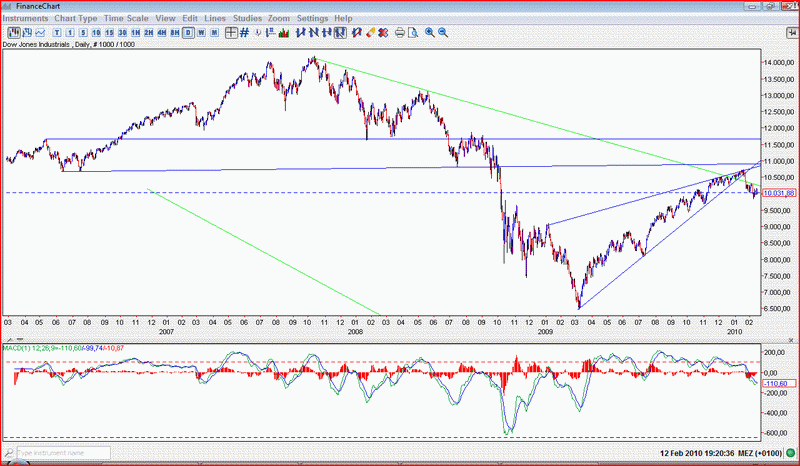Click the 'Type instrument name' search field
Screen dimensions: 800x466
[64, 453]
